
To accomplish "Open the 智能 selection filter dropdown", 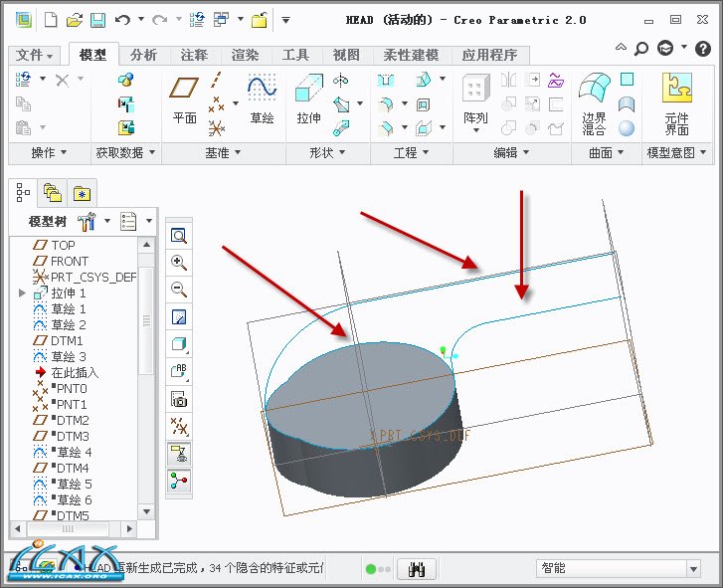I will 693,568.
